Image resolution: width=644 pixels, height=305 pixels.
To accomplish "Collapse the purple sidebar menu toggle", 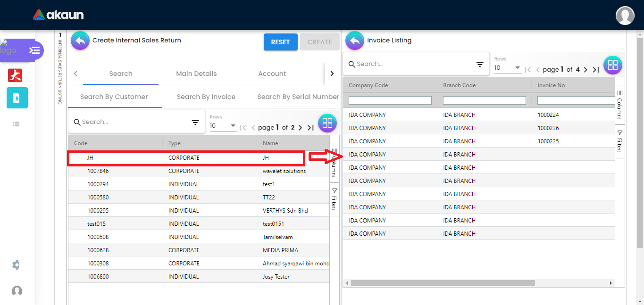I will pos(34,50).
